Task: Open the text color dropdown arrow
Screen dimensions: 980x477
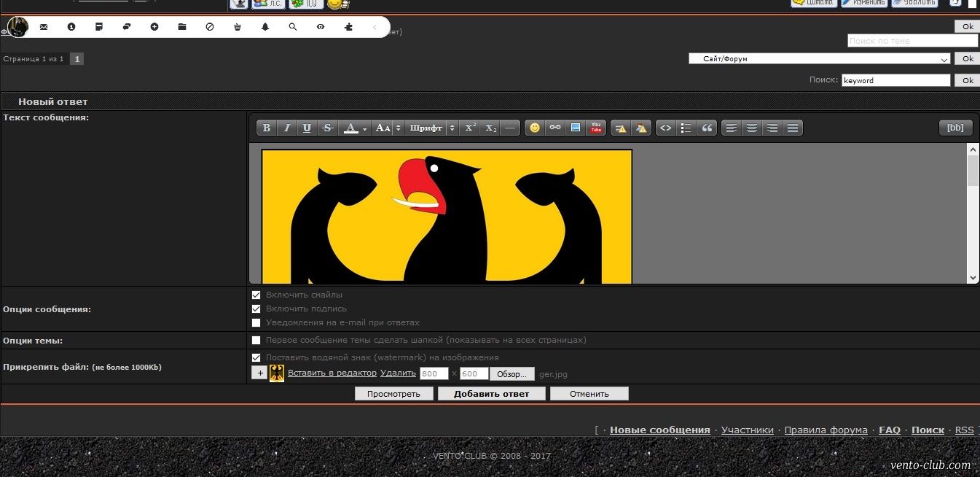Action: tap(365, 128)
